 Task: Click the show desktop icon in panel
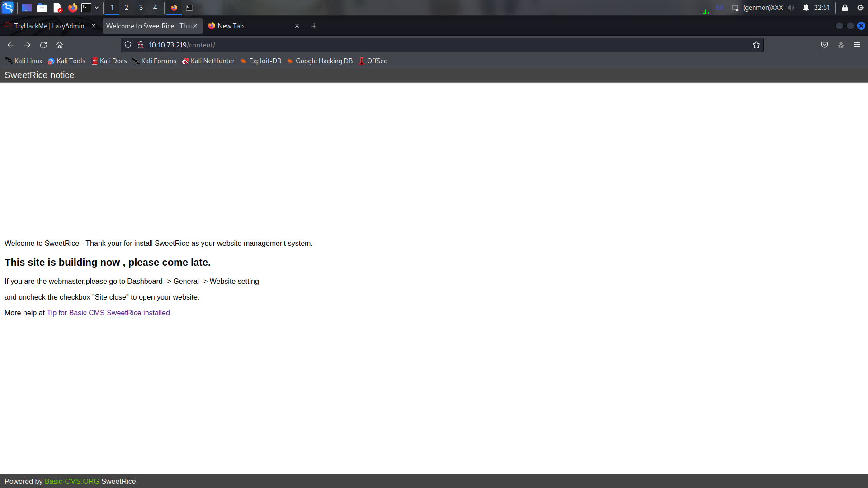click(27, 8)
